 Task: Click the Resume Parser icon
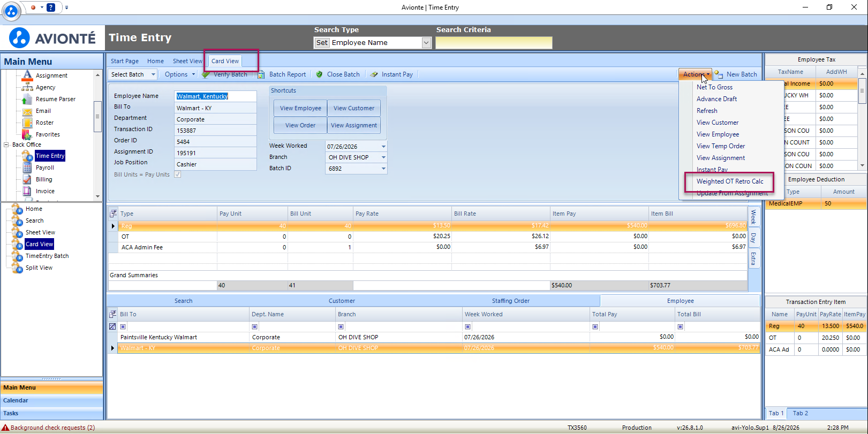[x=27, y=99]
